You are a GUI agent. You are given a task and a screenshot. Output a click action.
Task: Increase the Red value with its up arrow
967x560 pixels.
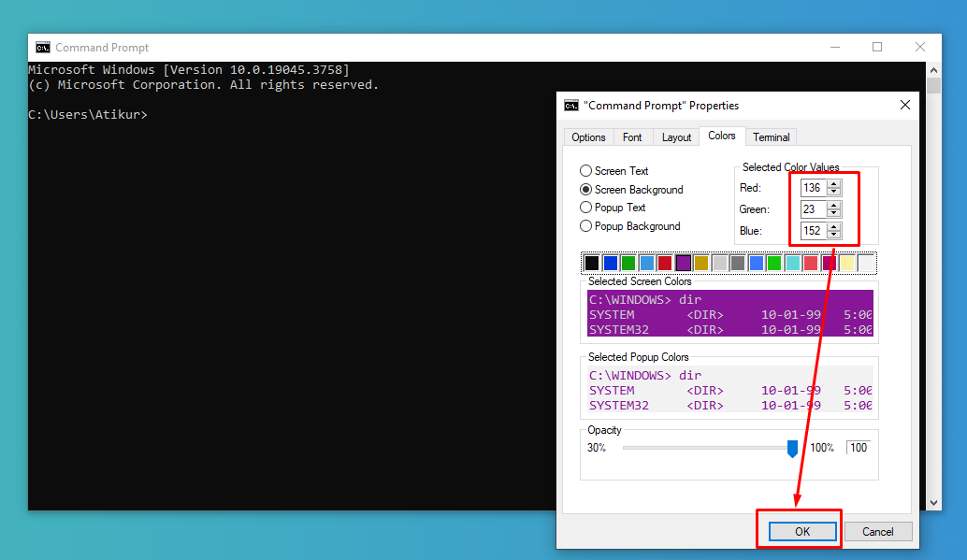[833, 183]
